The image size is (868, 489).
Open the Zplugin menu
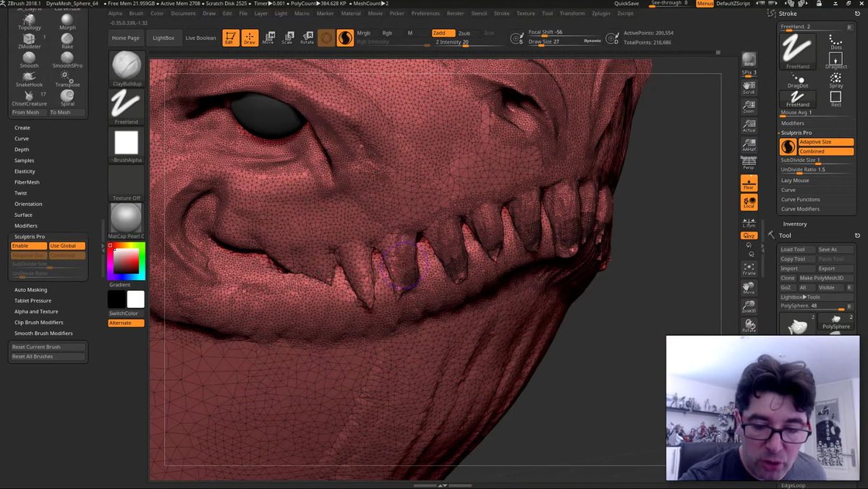[600, 13]
